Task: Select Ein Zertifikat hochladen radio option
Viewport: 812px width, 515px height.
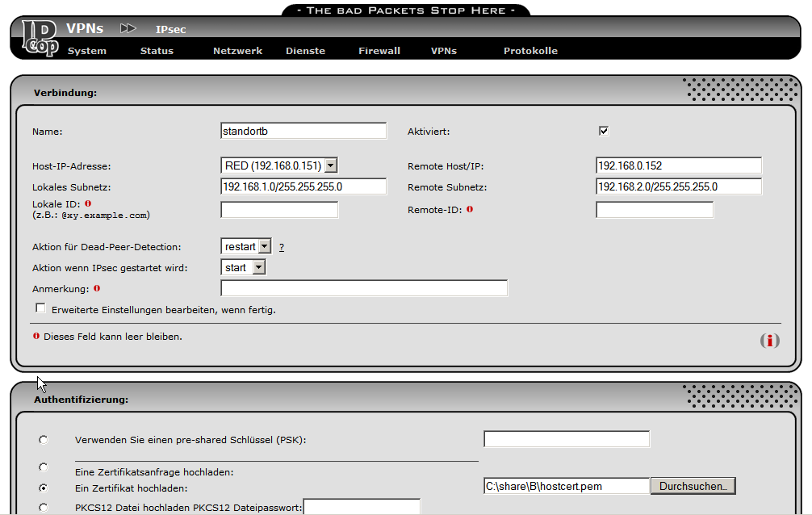Action: pos(43,488)
